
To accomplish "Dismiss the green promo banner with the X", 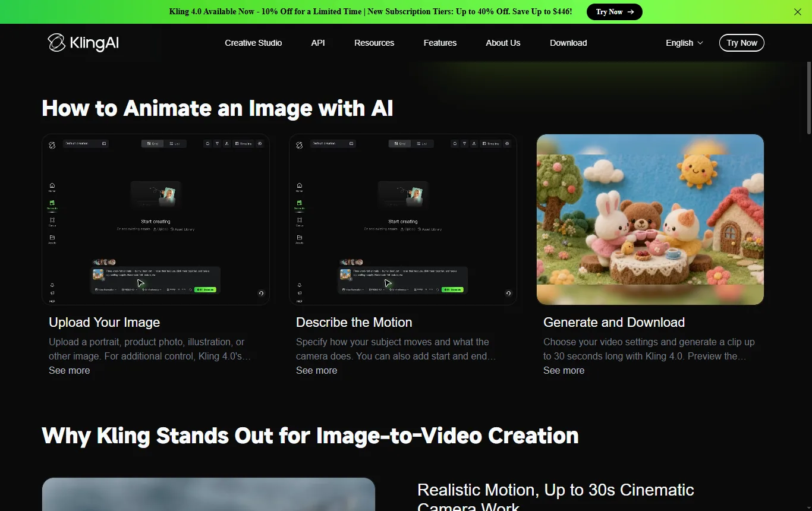I will (798, 12).
